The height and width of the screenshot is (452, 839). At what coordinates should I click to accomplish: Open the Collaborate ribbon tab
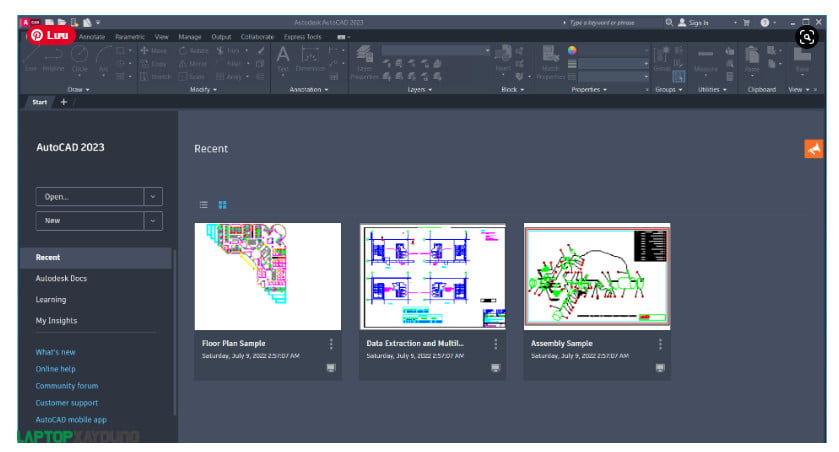click(x=257, y=37)
